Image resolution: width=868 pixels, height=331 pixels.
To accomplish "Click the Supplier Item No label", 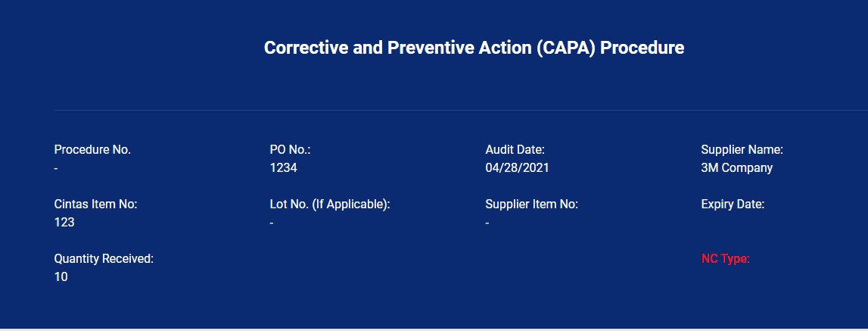I will tap(531, 205).
